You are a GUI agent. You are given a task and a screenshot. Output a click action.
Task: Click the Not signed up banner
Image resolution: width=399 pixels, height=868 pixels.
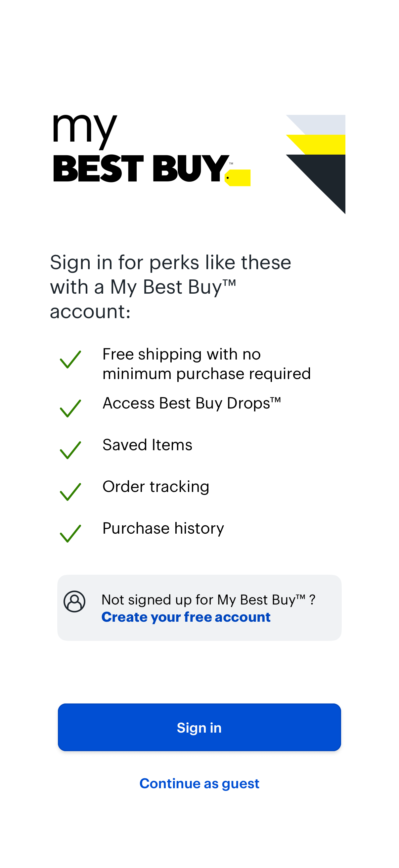tap(199, 606)
